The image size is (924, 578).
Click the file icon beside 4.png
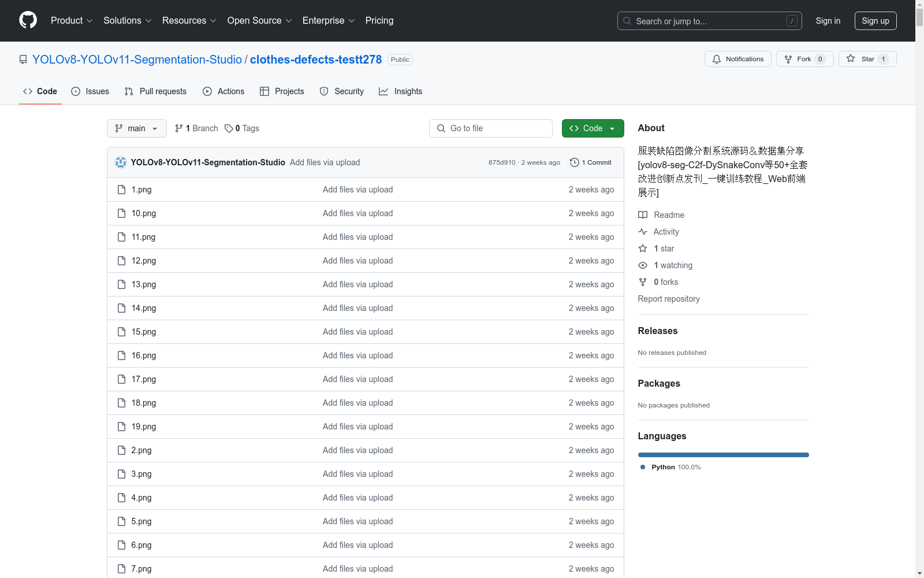click(121, 498)
